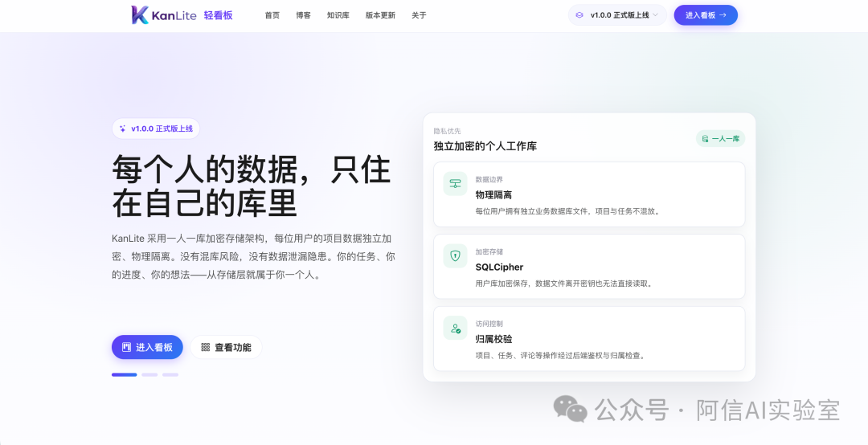
Task: Click the 一人一库 badge
Action: pos(720,138)
